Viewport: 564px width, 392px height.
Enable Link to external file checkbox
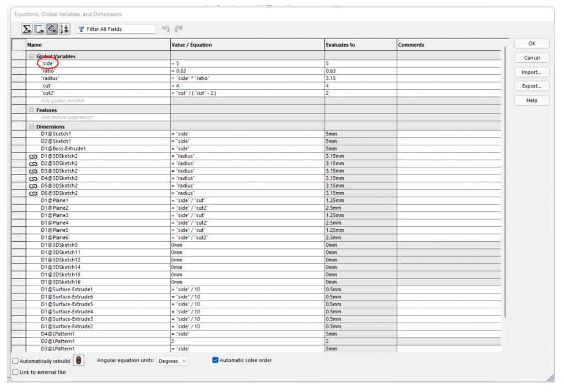coord(15,372)
